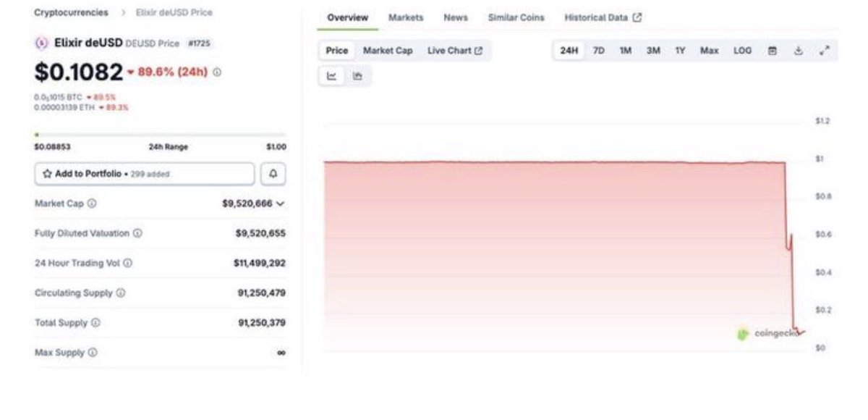Switch chart to Market Cap
The width and height of the screenshot is (868, 420).
[388, 51]
